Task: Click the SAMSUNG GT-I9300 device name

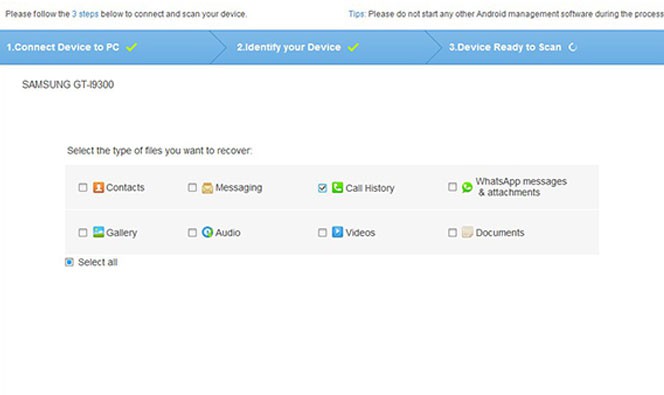Action: (x=68, y=85)
